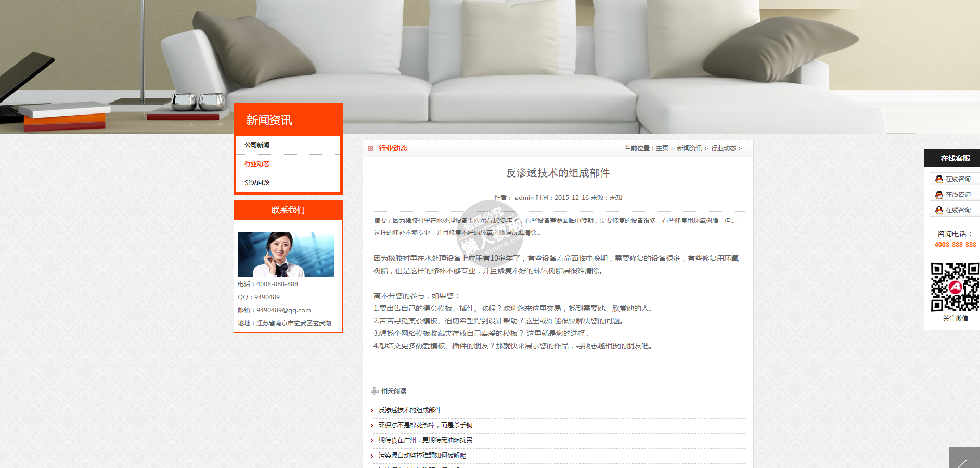Open related article 环保法不是棉花绑缚，而是杀手锏
Screen dimensions: 980x468
click(x=425, y=425)
